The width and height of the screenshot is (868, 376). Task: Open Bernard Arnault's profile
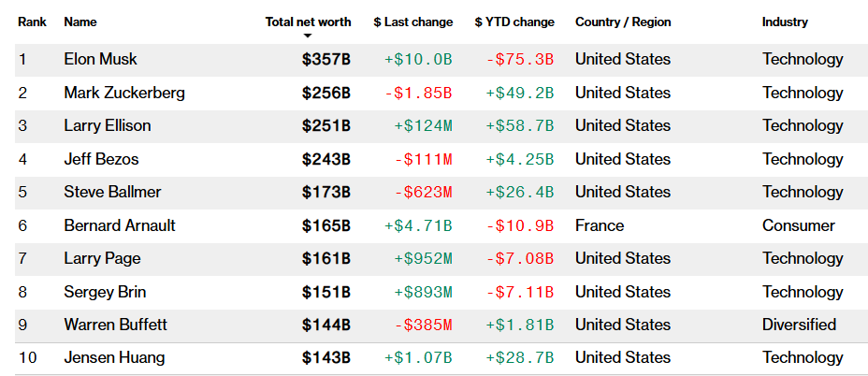tap(120, 225)
